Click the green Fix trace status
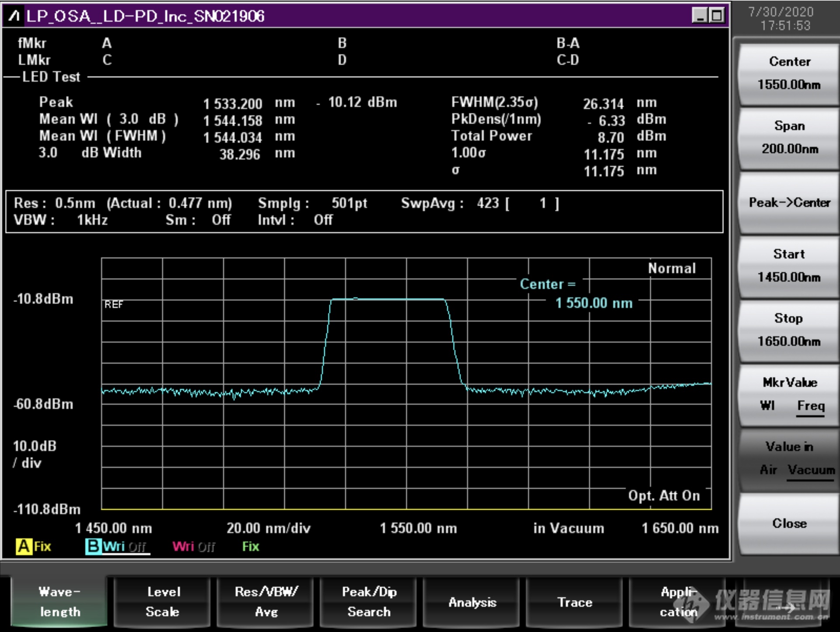Image resolution: width=840 pixels, height=632 pixels. tap(251, 546)
